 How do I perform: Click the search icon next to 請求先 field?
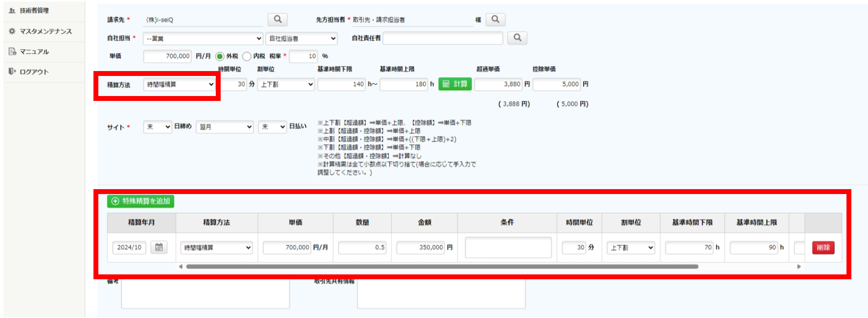tap(277, 20)
